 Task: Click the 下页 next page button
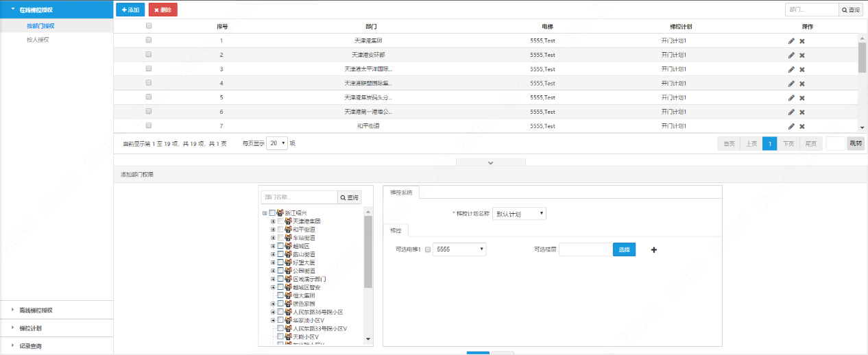[789, 143]
